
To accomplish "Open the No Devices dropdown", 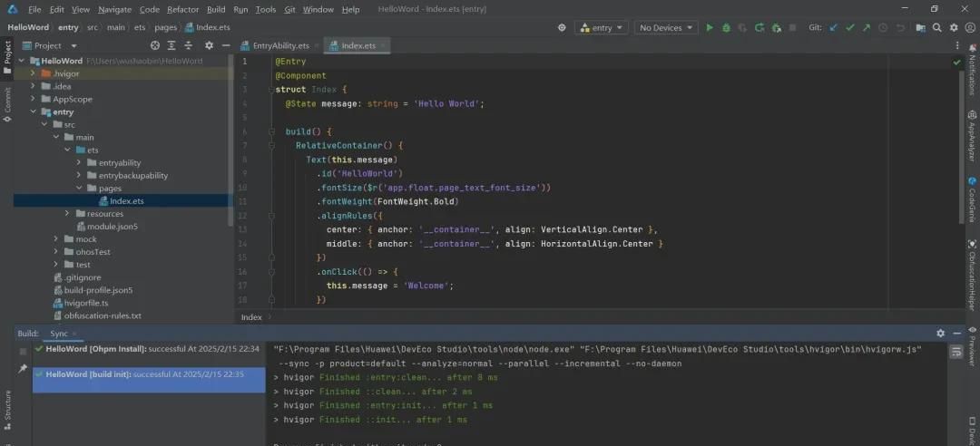I will 665,28.
